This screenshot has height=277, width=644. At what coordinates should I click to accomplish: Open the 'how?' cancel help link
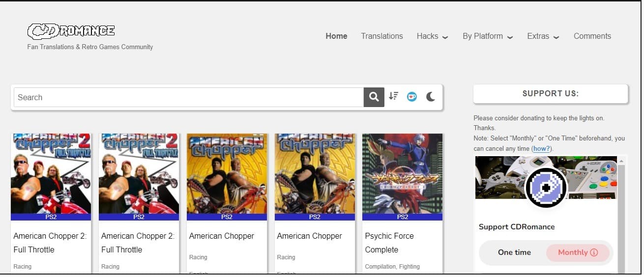541,148
